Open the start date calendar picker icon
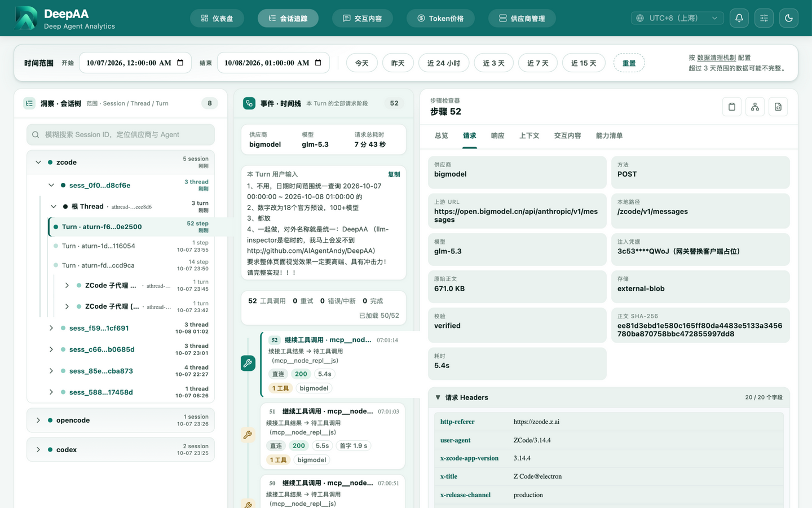Viewport: 812px width, 508px height. [x=180, y=63]
